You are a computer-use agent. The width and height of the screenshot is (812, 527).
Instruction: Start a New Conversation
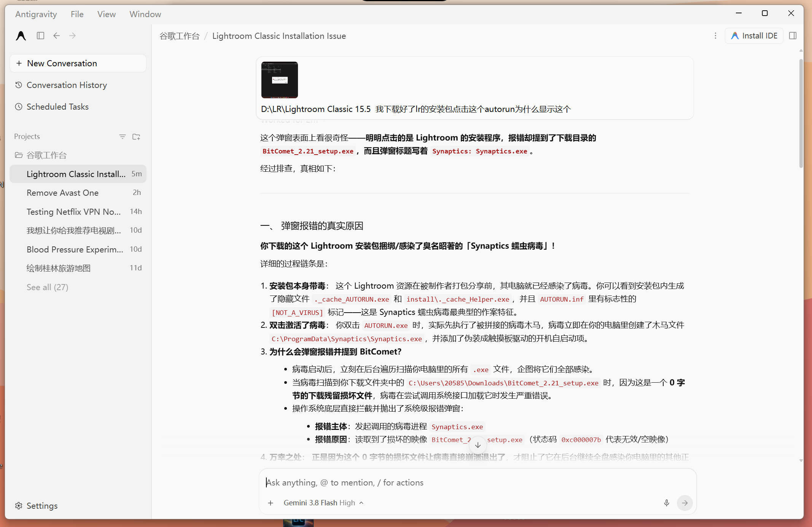pyautogui.click(x=78, y=63)
